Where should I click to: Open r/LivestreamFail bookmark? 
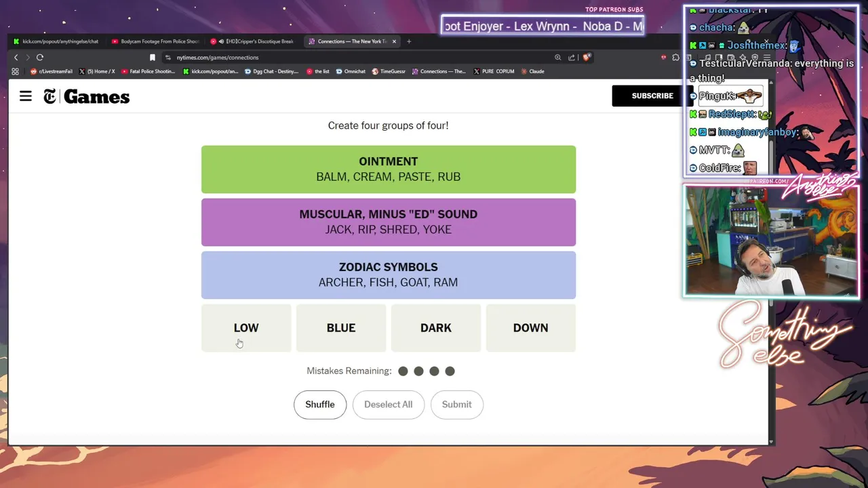52,71
